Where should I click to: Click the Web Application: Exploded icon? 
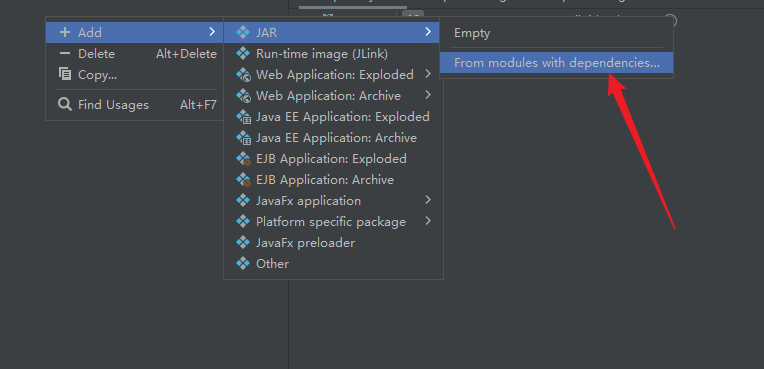tap(243, 74)
